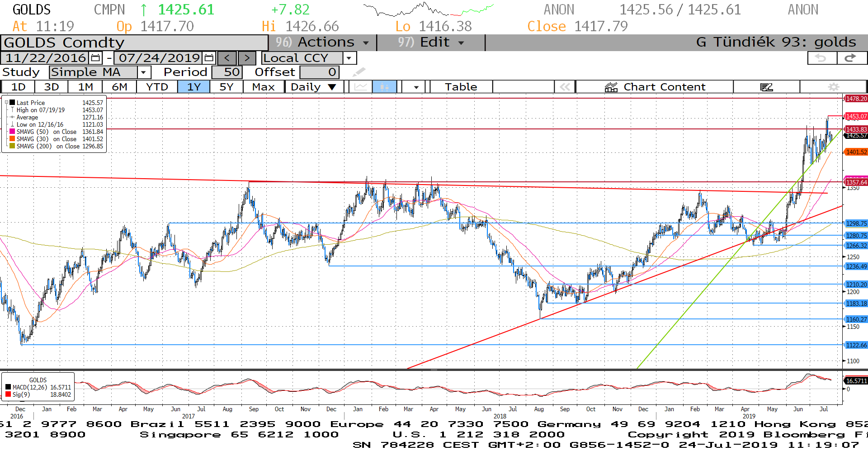Viewport: 868px width, 470px height.
Task: Click the 1266.32 blue level label
Action: [x=856, y=246]
